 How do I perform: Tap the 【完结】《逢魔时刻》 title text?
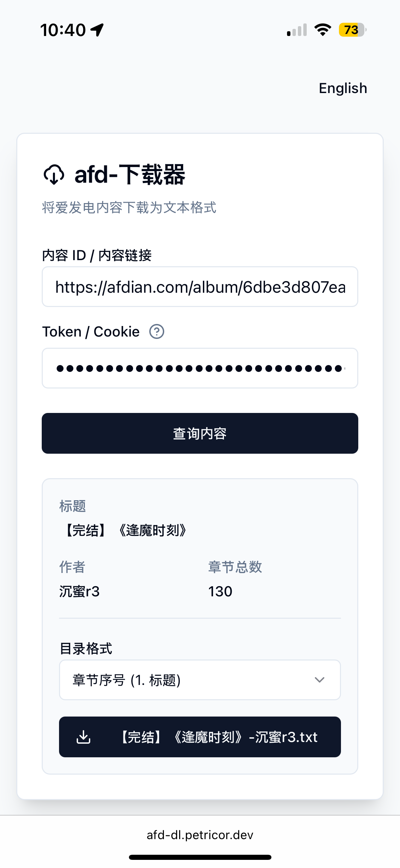coord(126,530)
